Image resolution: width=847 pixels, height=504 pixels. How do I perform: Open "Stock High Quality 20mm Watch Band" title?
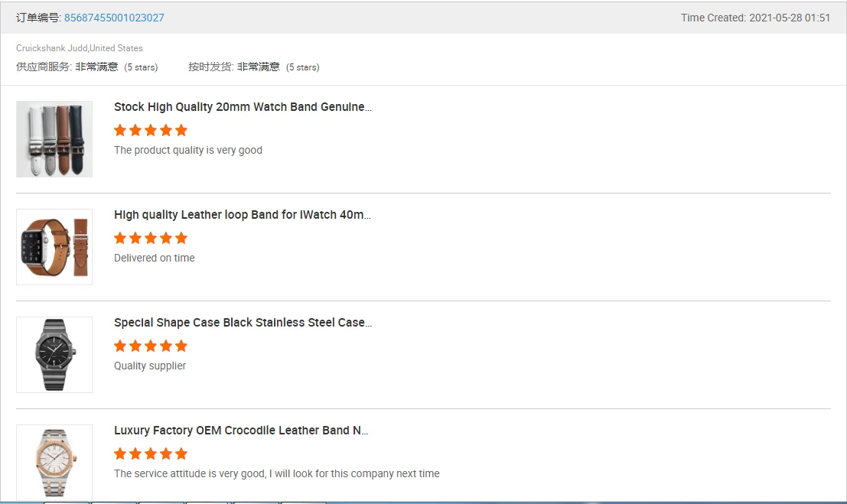243,107
